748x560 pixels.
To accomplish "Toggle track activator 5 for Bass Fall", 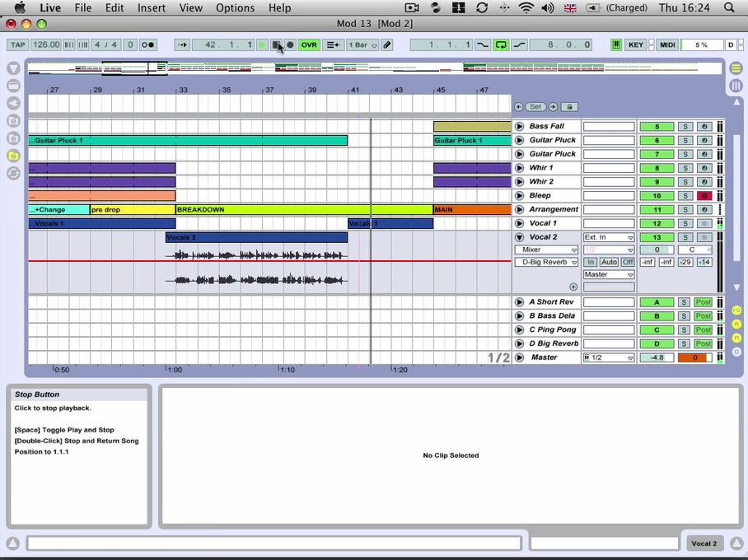I will pos(657,126).
